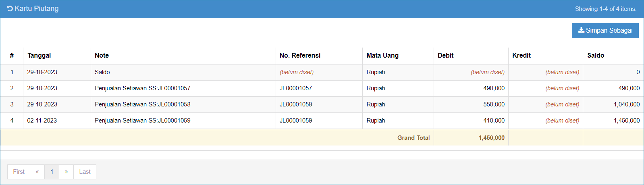Click the Note column header
Viewport: 644px width, 185px height.
(102, 56)
